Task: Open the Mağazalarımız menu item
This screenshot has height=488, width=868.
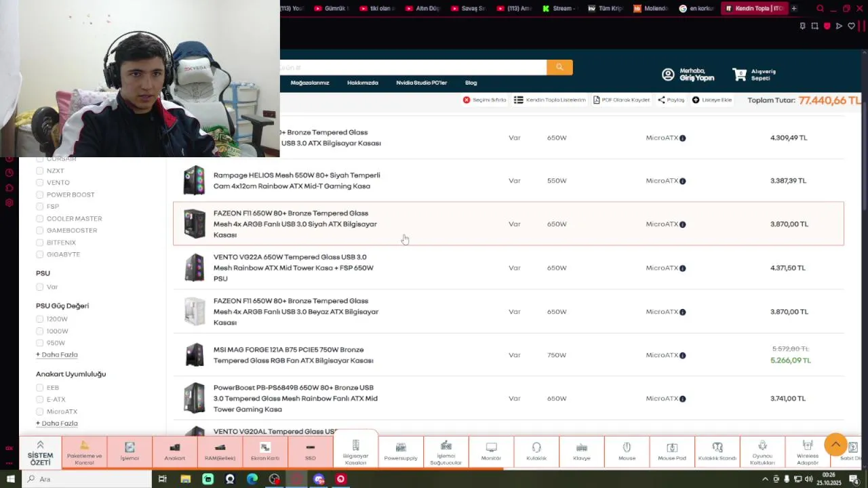Action: pyautogui.click(x=310, y=83)
